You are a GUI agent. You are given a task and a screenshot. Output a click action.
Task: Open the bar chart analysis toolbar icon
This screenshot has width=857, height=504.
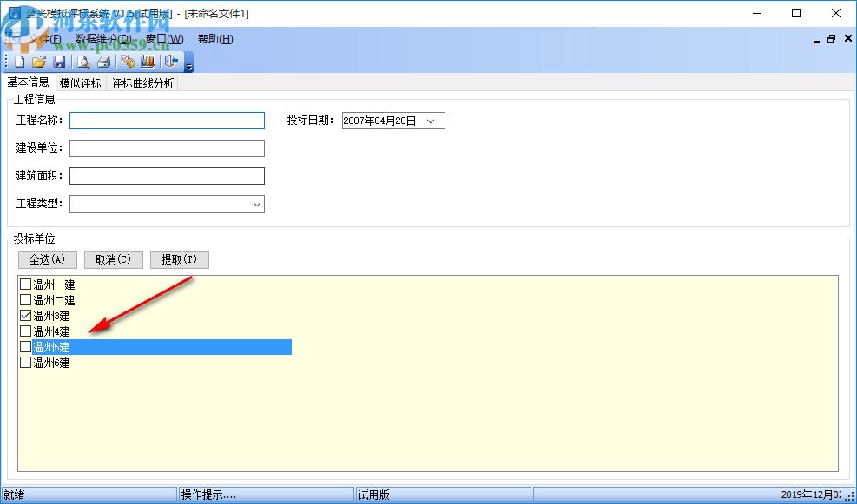[148, 61]
